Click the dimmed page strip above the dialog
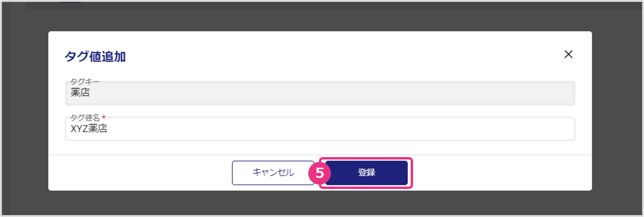This screenshot has height=217, width=644. pos(320,20)
